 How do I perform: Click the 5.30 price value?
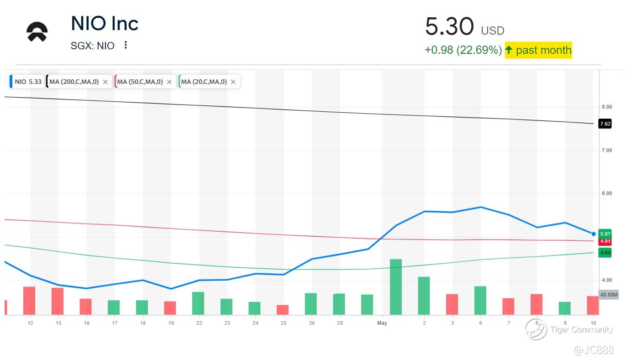coord(449,26)
